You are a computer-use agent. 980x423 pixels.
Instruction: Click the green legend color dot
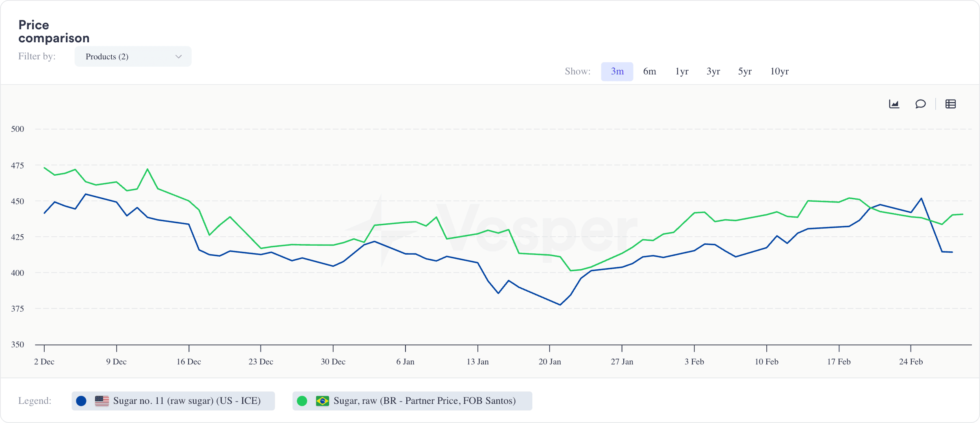(302, 401)
